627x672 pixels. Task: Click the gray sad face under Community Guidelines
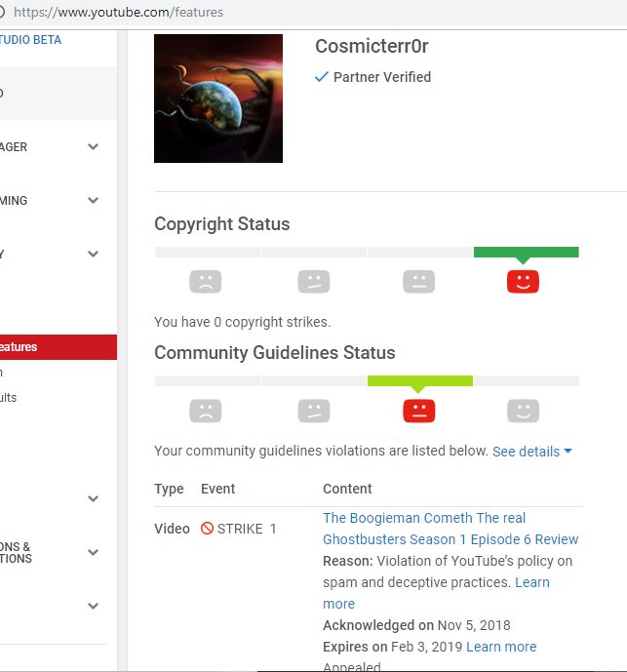click(206, 411)
